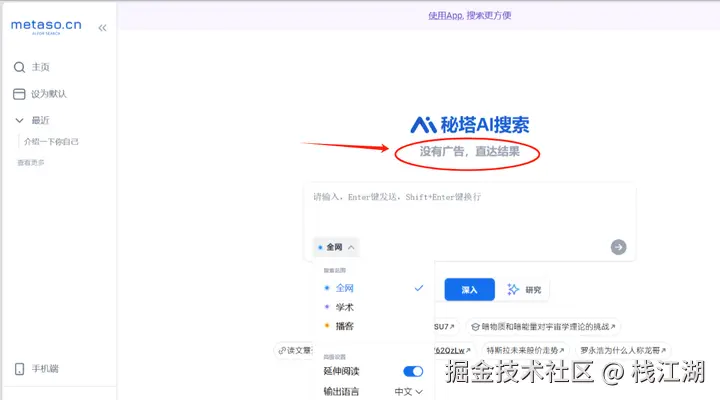Image resolution: width=720 pixels, height=400 pixels.
Task: Click the phone icon beside 手机端
Action: coord(19,369)
